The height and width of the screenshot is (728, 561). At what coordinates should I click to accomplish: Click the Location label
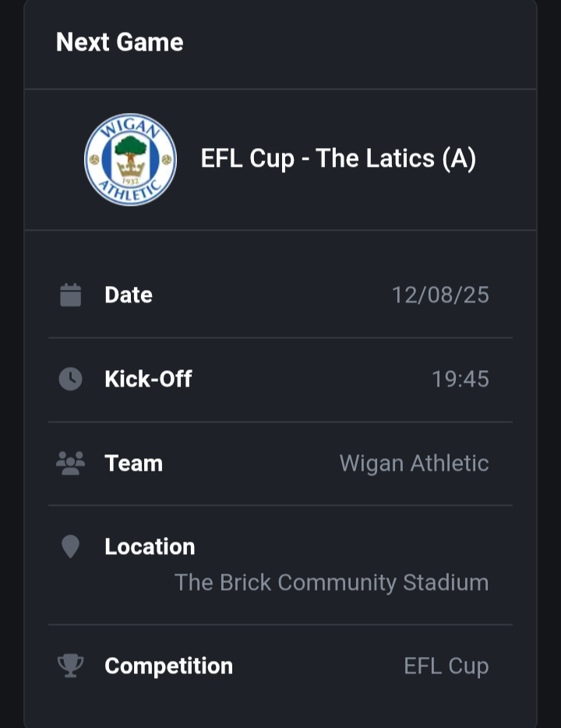[150, 546]
